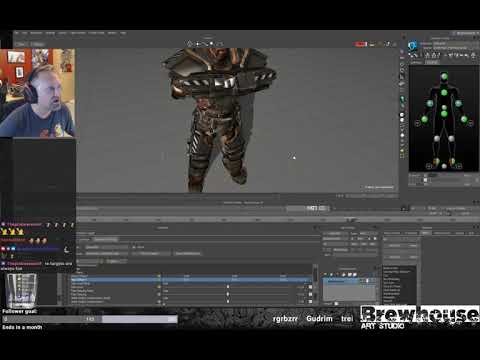Open the File menu
480x360 pixels.
[17, 33]
